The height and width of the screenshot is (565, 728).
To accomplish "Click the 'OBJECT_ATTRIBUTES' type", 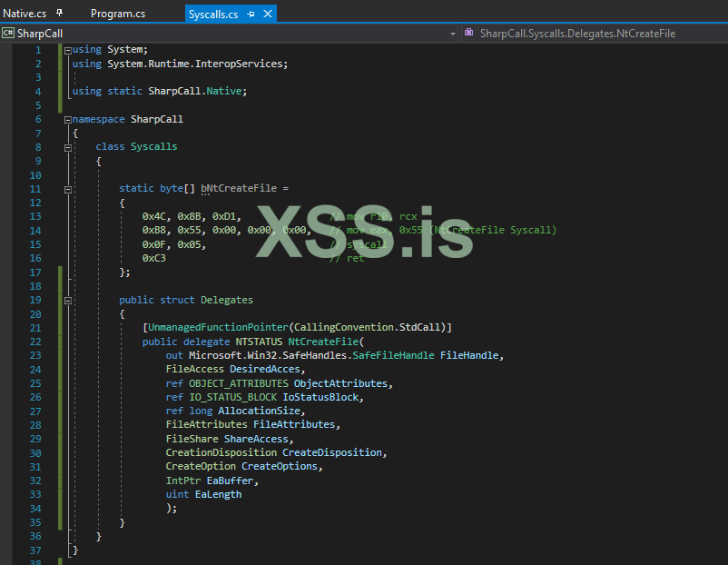I will (x=239, y=383).
